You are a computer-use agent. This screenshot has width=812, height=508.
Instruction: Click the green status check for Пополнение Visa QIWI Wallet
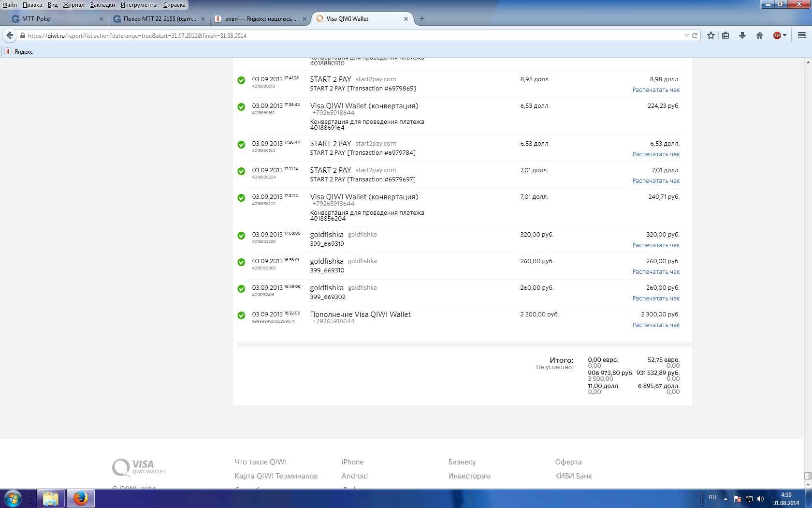click(241, 315)
